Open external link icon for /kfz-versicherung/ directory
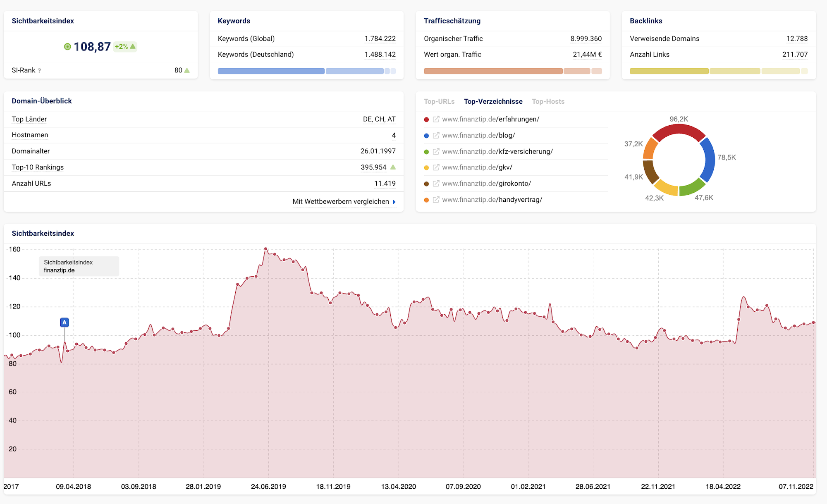 click(x=436, y=151)
